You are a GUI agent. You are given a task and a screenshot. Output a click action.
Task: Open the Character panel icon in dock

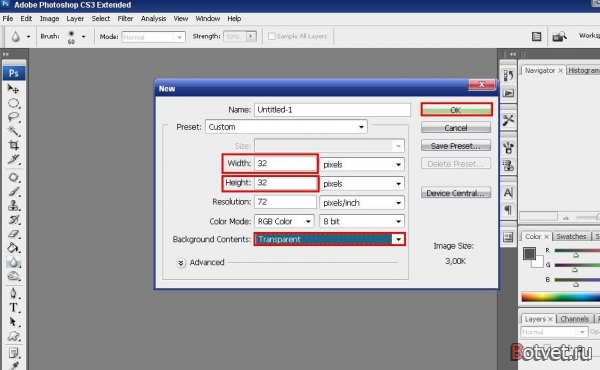tap(508, 192)
